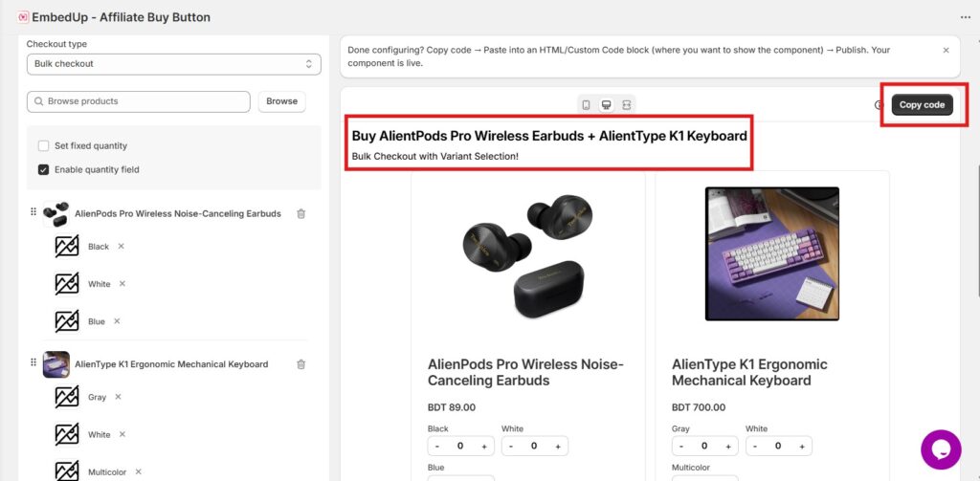Remove the Gray variant of the keyboard
The width and height of the screenshot is (980, 481).
(118, 397)
